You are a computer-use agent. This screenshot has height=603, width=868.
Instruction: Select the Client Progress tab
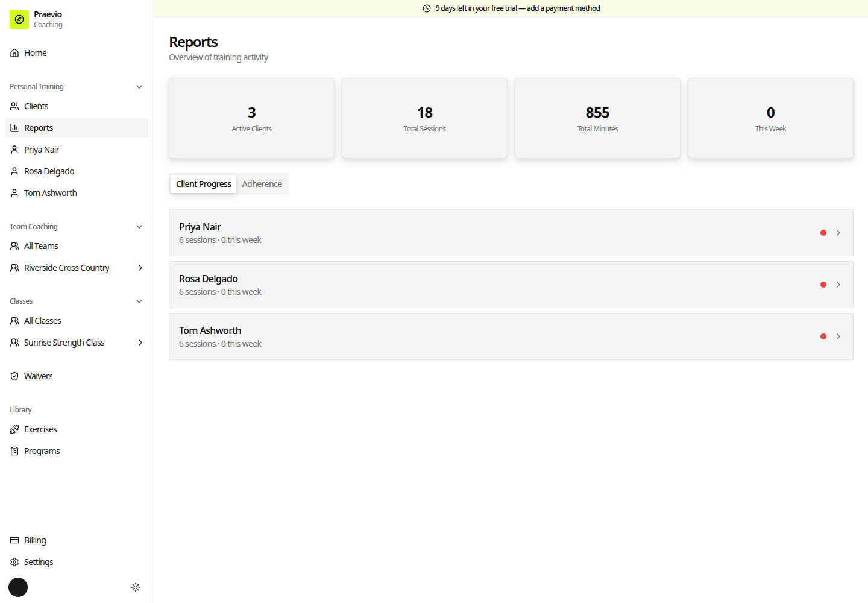coord(204,184)
